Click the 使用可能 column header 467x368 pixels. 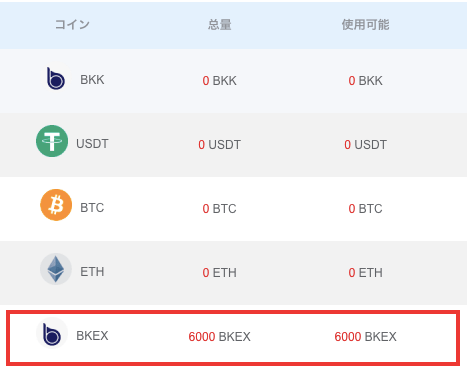click(x=365, y=25)
